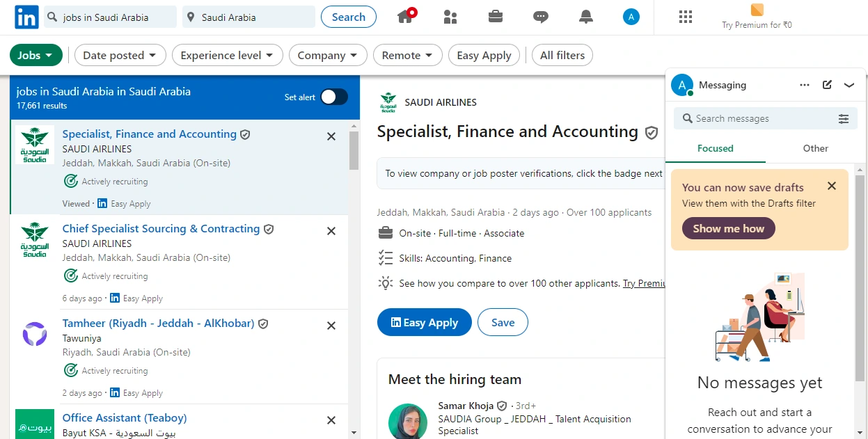Switch to the Focused messages tab
Screen dimensions: 868x439
pos(716,148)
